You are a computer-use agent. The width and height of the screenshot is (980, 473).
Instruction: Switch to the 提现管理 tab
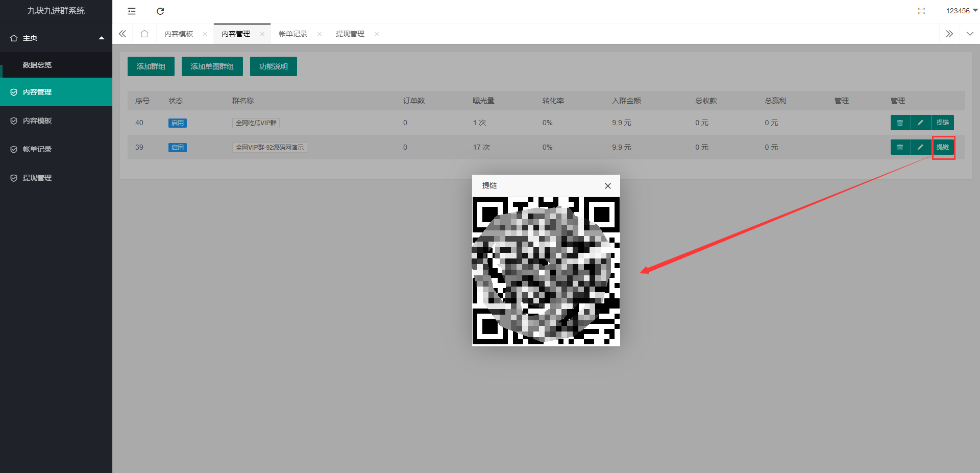(350, 34)
